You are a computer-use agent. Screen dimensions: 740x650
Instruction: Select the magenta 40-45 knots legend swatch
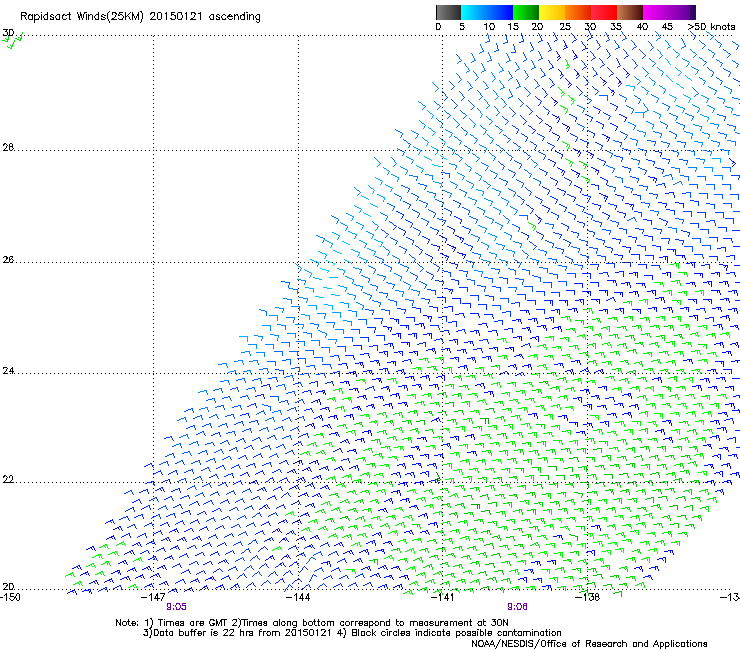coord(656,12)
